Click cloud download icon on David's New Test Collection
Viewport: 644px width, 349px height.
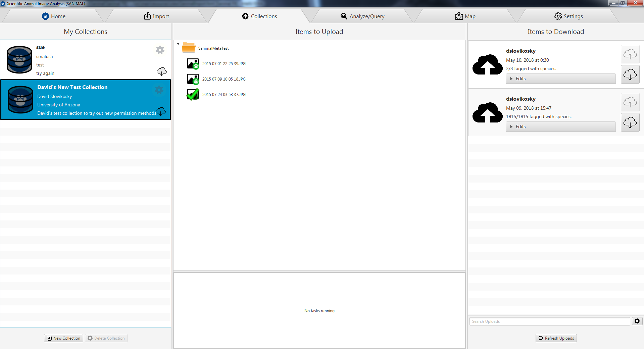[x=161, y=111]
